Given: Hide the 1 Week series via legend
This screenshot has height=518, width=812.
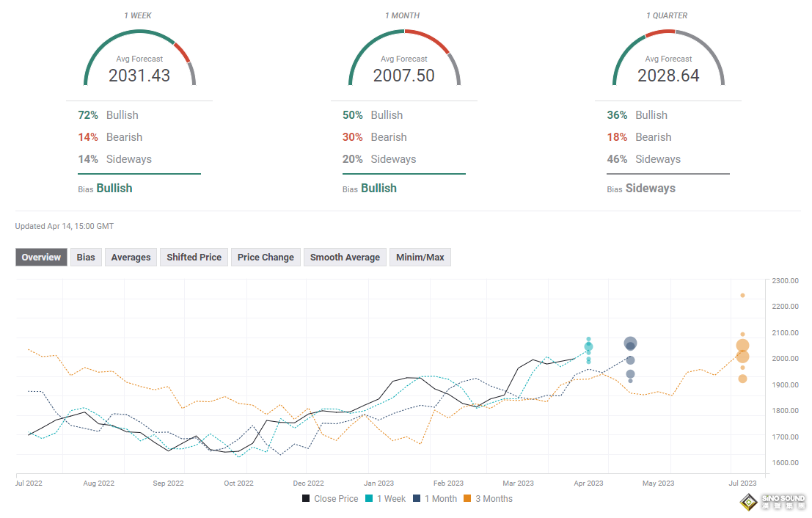Looking at the screenshot, I should (x=385, y=499).
